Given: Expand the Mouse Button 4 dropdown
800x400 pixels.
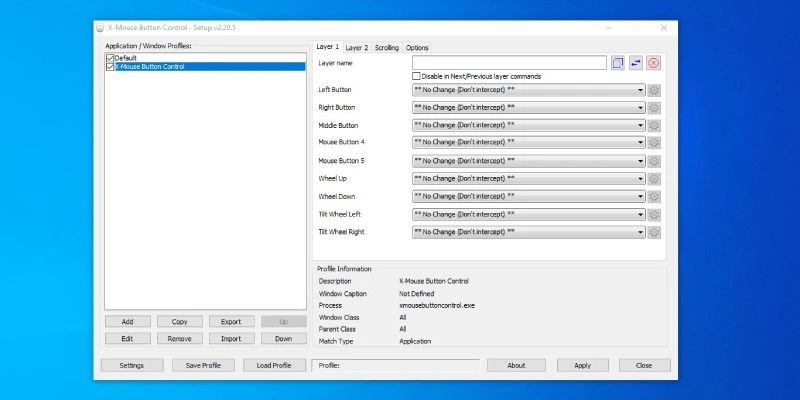Looking at the screenshot, I should (528, 143).
